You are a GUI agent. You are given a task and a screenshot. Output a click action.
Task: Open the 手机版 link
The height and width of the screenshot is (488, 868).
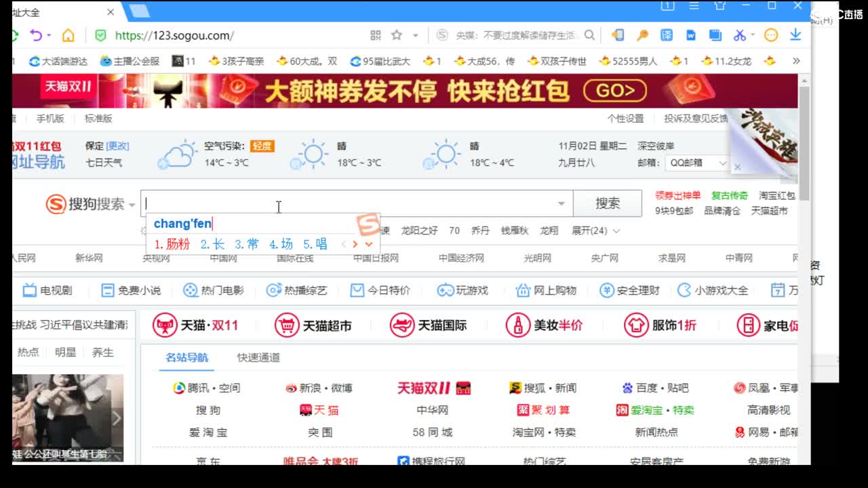[x=50, y=118]
